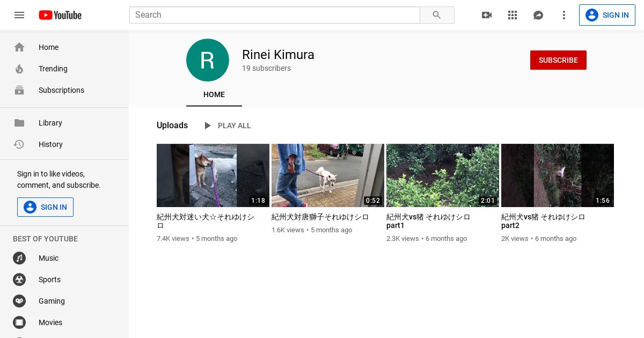Click the Home house icon
Screen dimensions: 644x338
19,47
